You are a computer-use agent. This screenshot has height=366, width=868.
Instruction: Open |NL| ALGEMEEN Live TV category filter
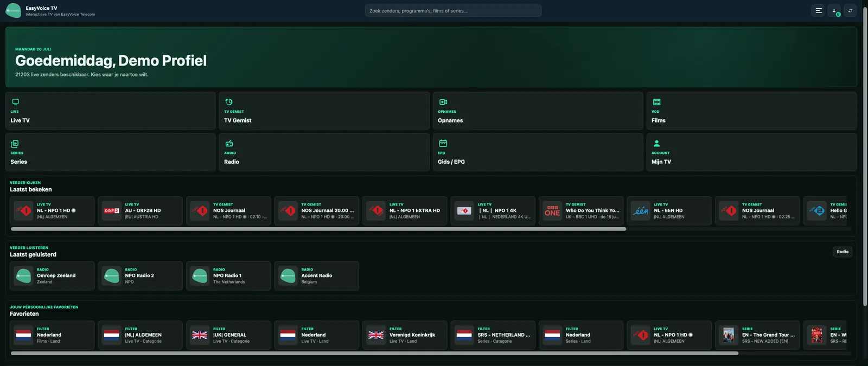point(140,335)
